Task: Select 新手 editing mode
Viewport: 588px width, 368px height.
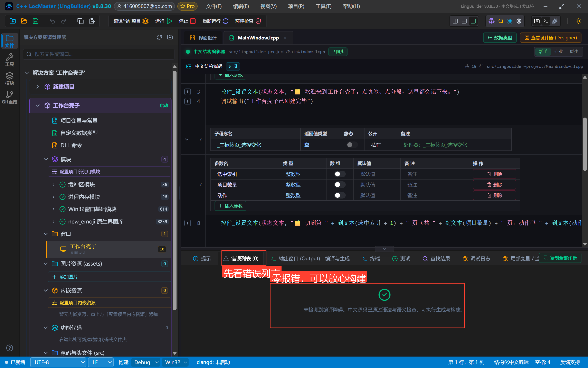Action: pyautogui.click(x=543, y=52)
